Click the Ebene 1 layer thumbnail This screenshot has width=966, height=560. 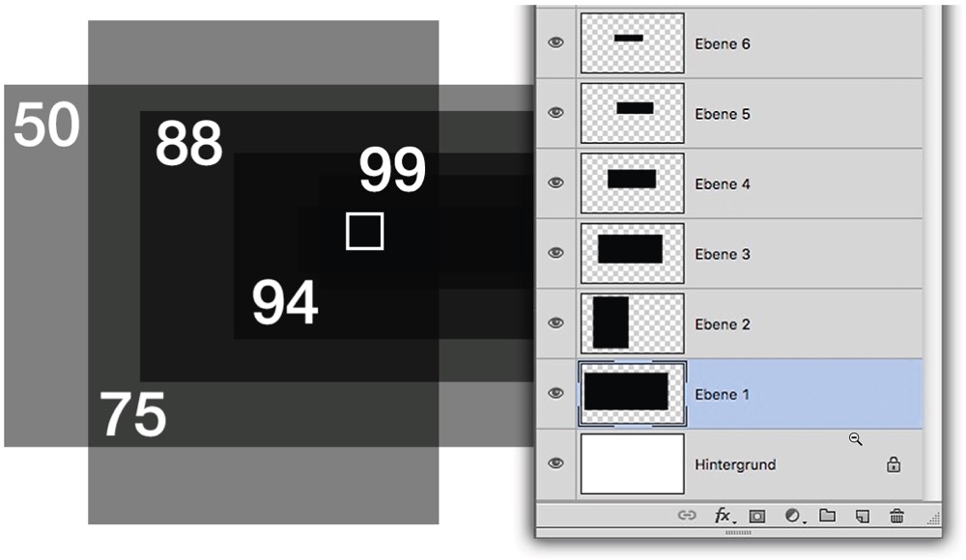[x=632, y=392]
